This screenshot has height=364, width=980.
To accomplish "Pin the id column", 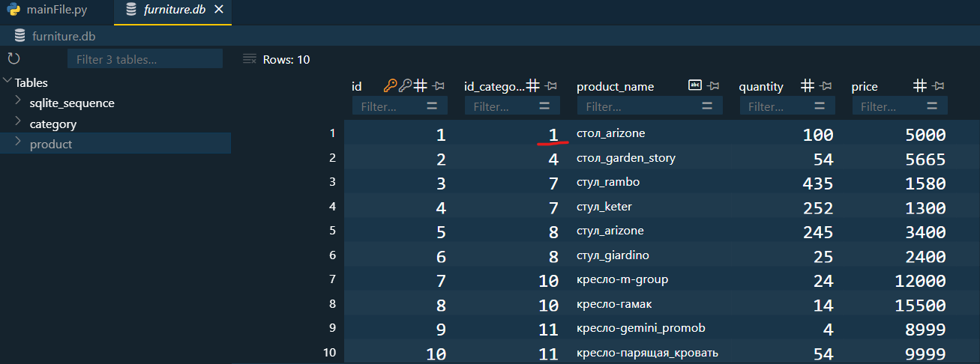I will (x=439, y=86).
